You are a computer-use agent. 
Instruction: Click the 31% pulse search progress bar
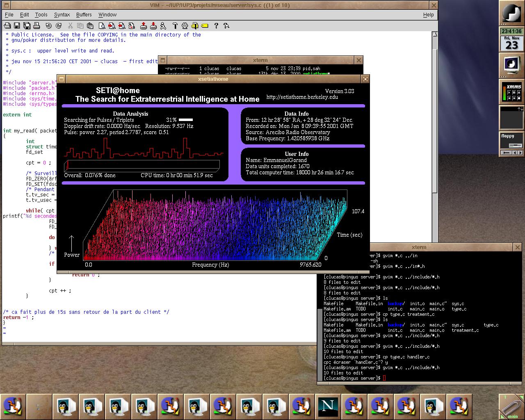coord(186,120)
